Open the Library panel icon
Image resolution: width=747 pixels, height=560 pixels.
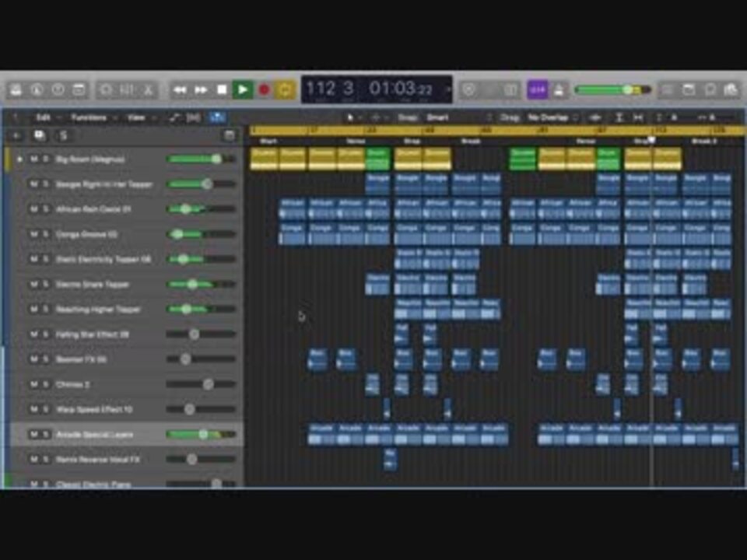pyautogui.click(x=16, y=89)
